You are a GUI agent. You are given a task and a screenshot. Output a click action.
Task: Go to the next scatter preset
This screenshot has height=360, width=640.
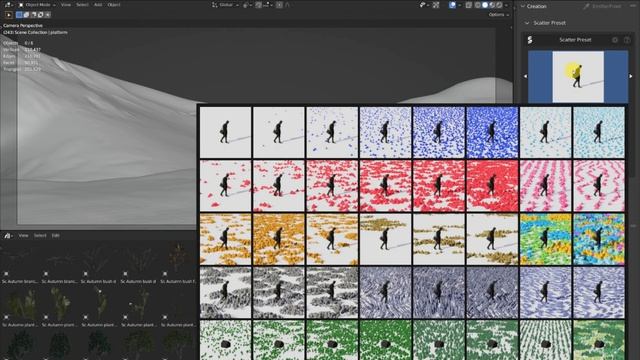(x=631, y=76)
